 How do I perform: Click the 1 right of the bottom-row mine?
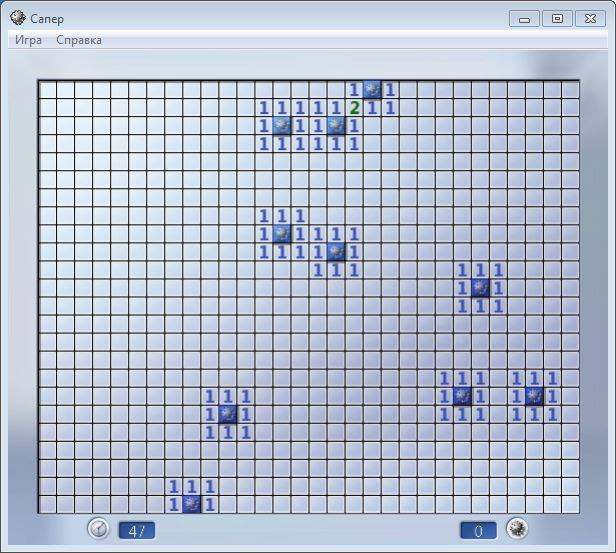tap(210, 505)
